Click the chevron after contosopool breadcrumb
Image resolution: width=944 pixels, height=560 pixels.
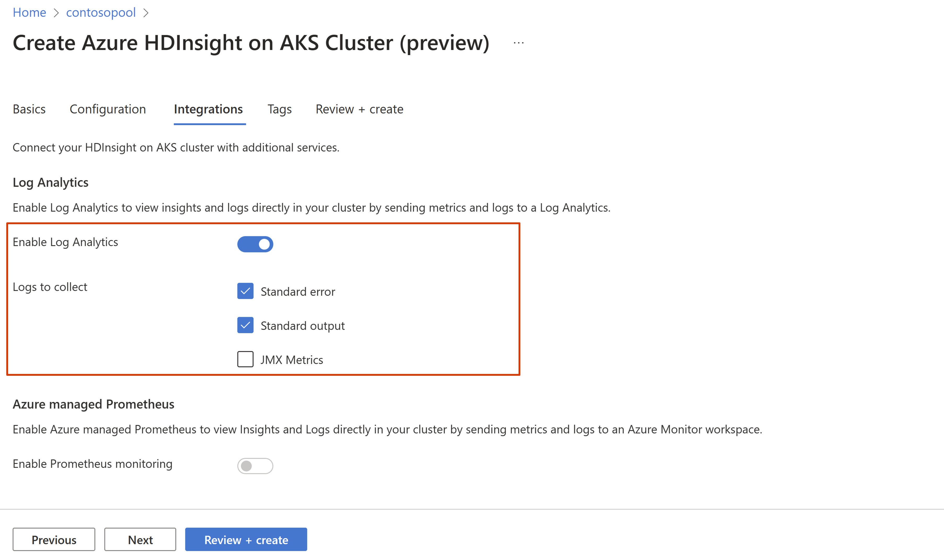click(146, 13)
